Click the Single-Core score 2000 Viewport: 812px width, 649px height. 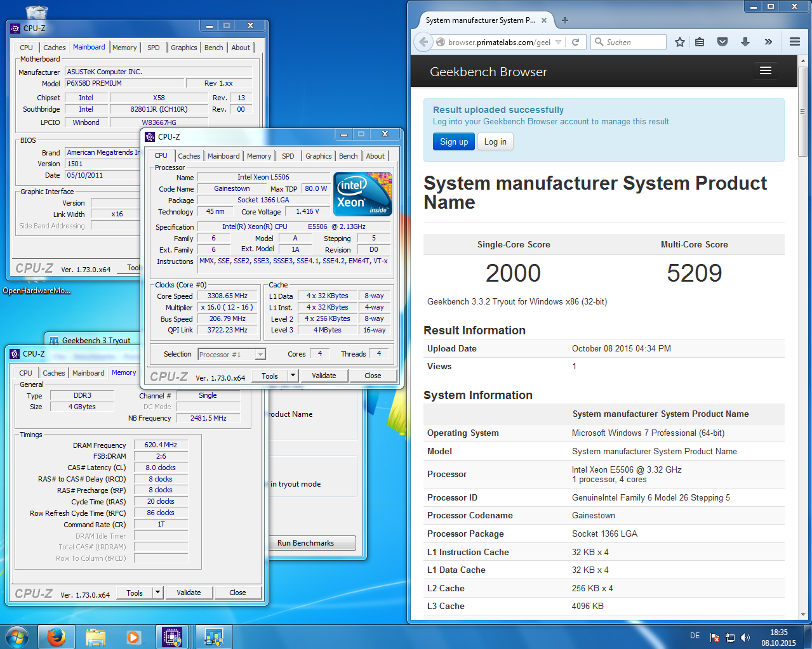[513, 273]
